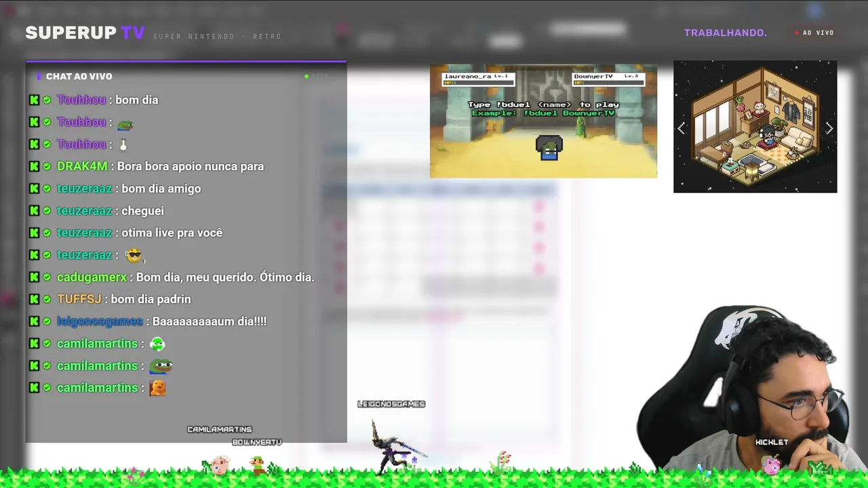
Task: Click the laureano_ra name in duel game
Action: 468,77
